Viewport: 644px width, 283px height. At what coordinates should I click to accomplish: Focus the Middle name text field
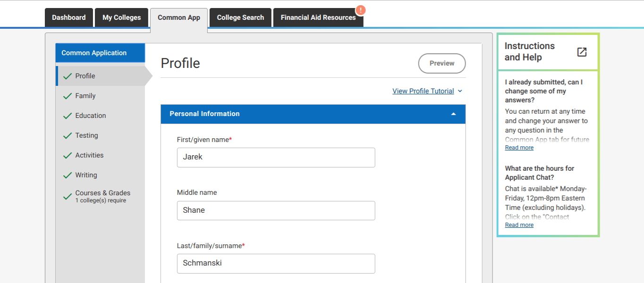pyautogui.click(x=276, y=210)
